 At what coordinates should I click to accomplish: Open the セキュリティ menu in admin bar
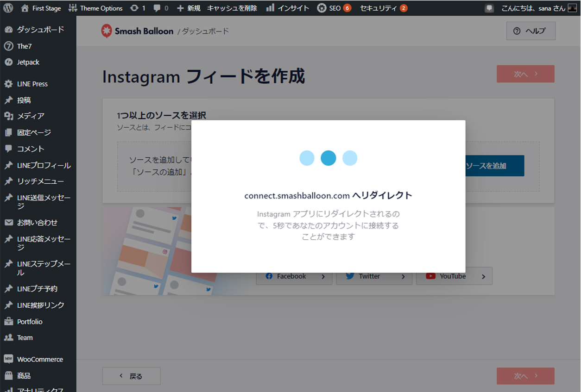pyautogui.click(x=383, y=8)
